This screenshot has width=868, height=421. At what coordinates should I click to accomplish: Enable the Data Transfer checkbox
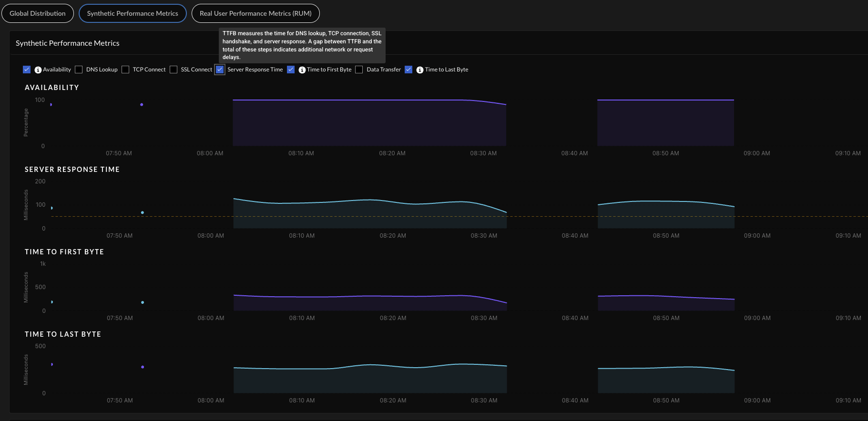pos(359,70)
